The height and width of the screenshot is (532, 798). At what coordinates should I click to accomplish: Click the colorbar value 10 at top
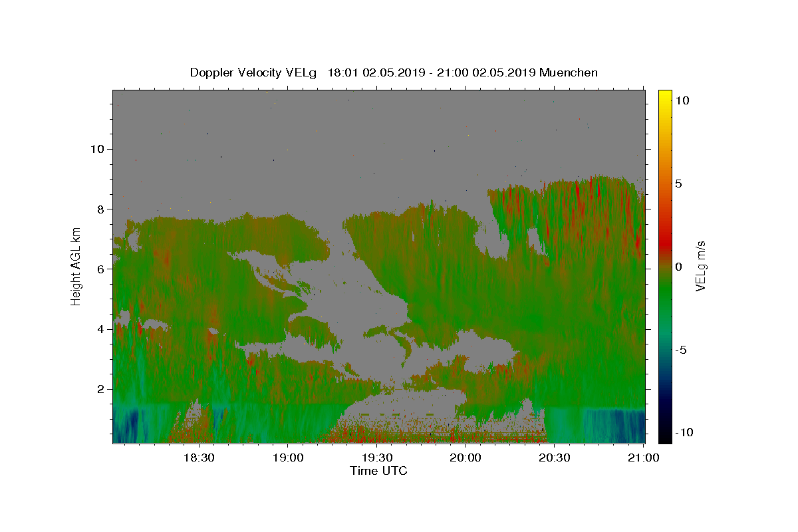tap(682, 100)
